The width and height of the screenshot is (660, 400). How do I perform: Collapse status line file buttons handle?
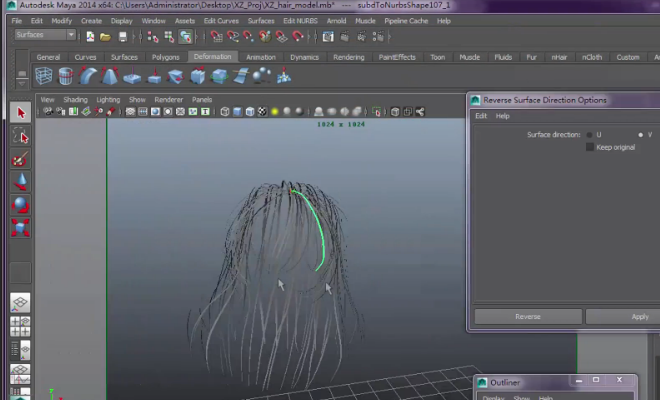coord(81,37)
